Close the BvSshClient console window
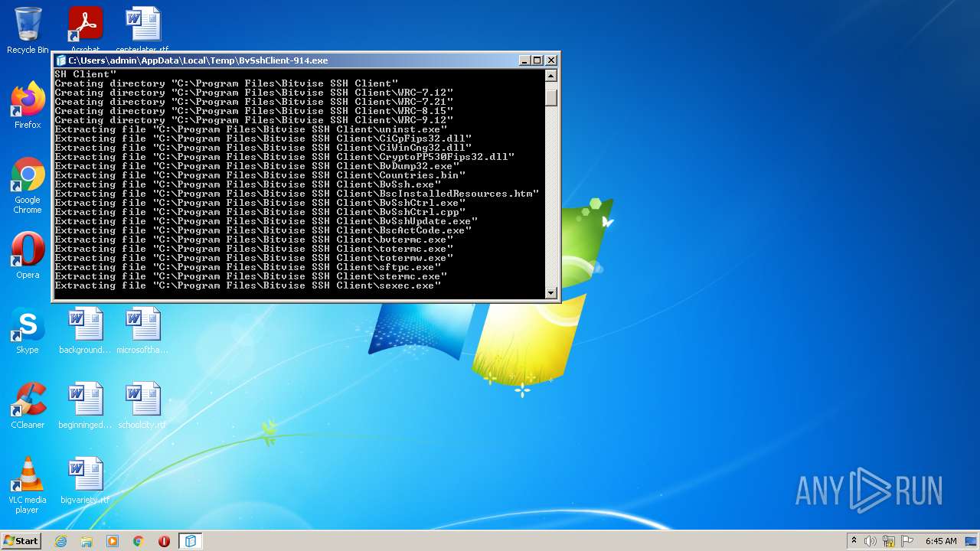The width and height of the screenshot is (980, 551). click(x=551, y=60)
